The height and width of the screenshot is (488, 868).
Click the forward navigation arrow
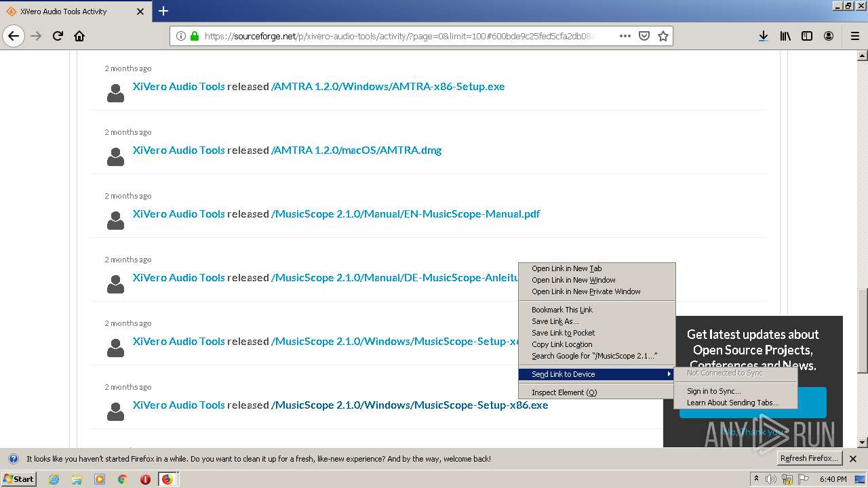pos(36,36)
